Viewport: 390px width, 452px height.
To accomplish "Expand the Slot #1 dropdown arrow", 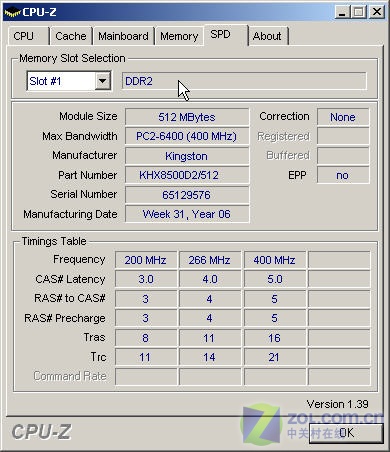I will 102,81.
